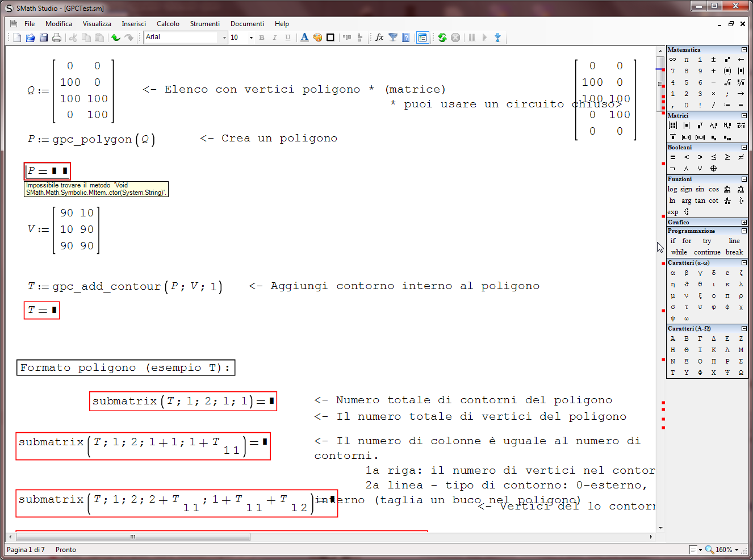Select the if keyword in Programmazione palette

(672, 241)
